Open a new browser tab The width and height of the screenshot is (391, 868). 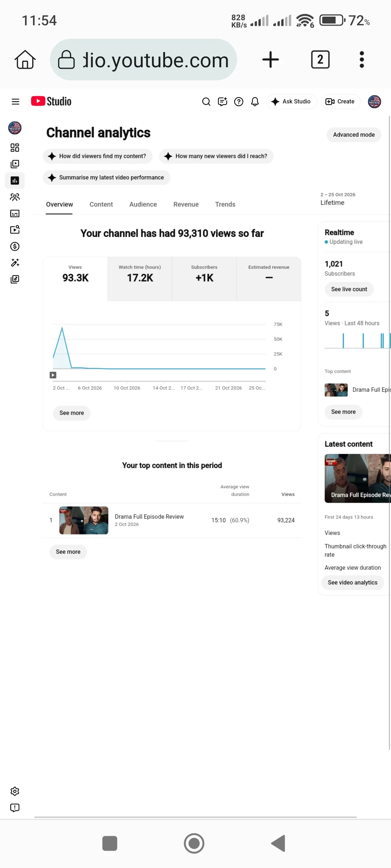point(270,60)
